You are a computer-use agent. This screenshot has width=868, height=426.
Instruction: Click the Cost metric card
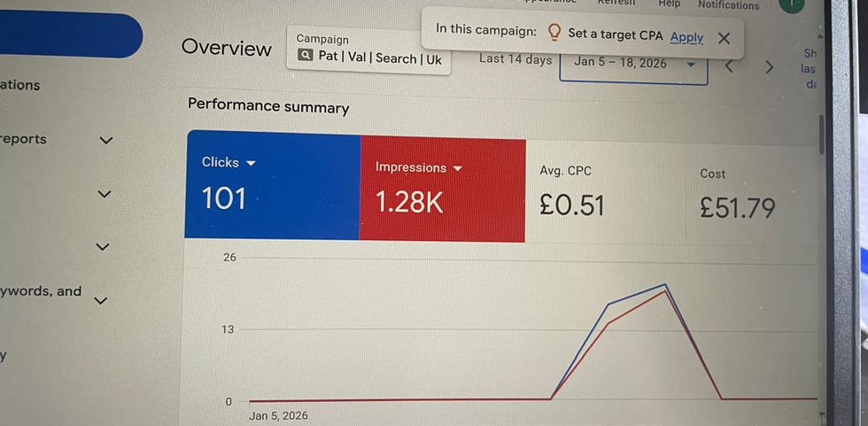coord(737,193)
